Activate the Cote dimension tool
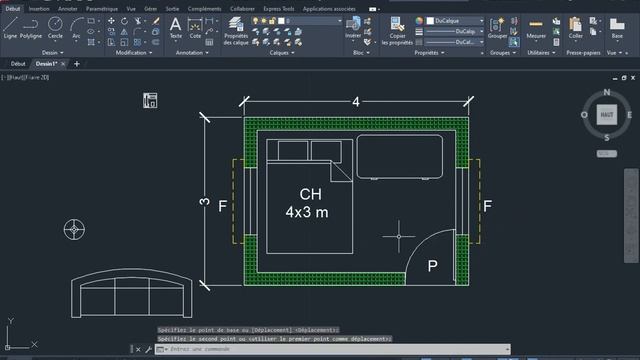The width and height of the screenshot is (640, 360). tap(195, 28)
